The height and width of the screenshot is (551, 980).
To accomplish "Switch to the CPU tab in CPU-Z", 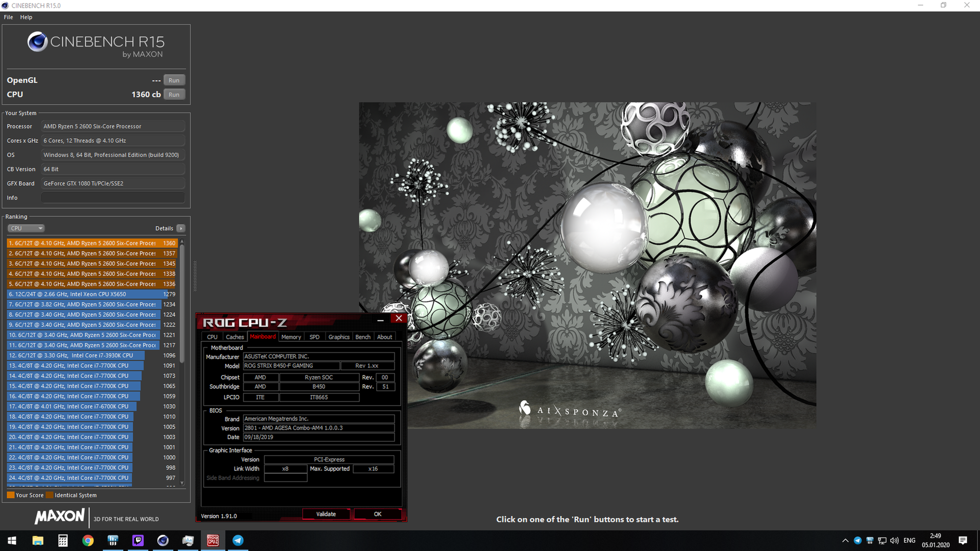I will pos(212,337).
